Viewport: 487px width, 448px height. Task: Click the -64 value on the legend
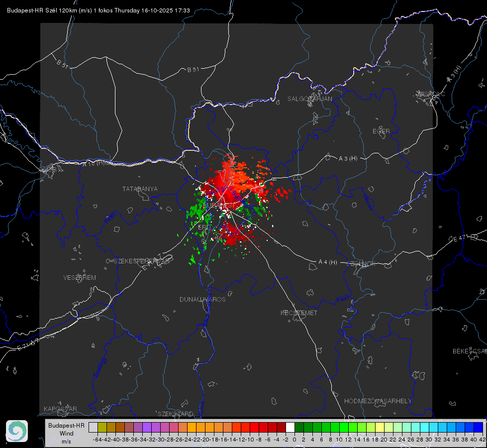tap(97, 440)
